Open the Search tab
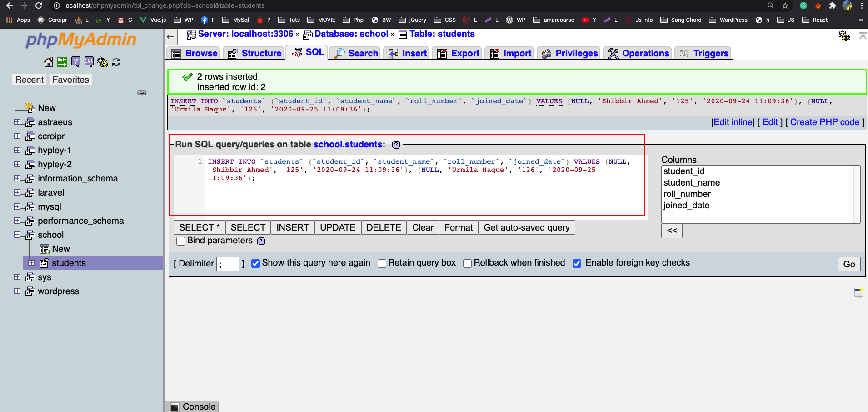This screenshot has height=412, width=868. click(x=355, y=53)
